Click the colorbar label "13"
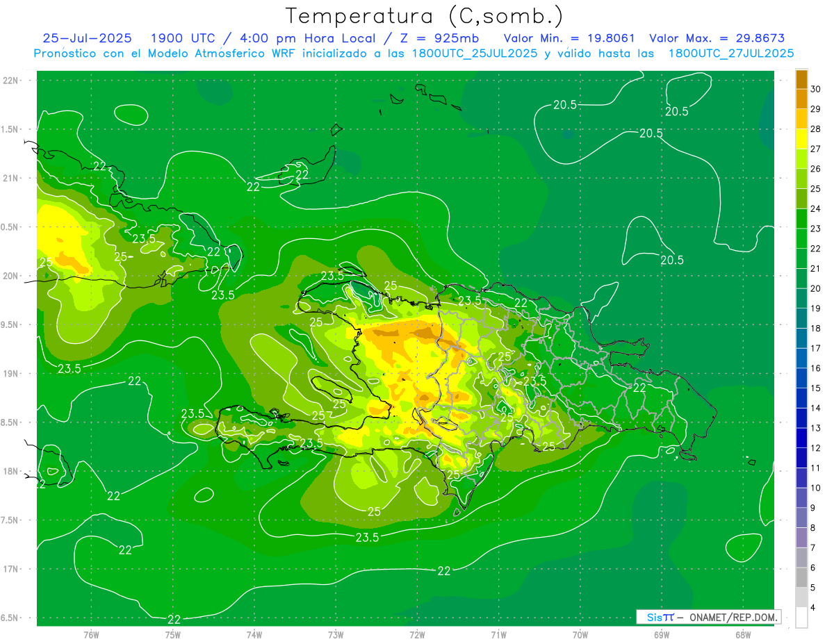The width and height of the screenshot is (834, 644). [816, 428]
